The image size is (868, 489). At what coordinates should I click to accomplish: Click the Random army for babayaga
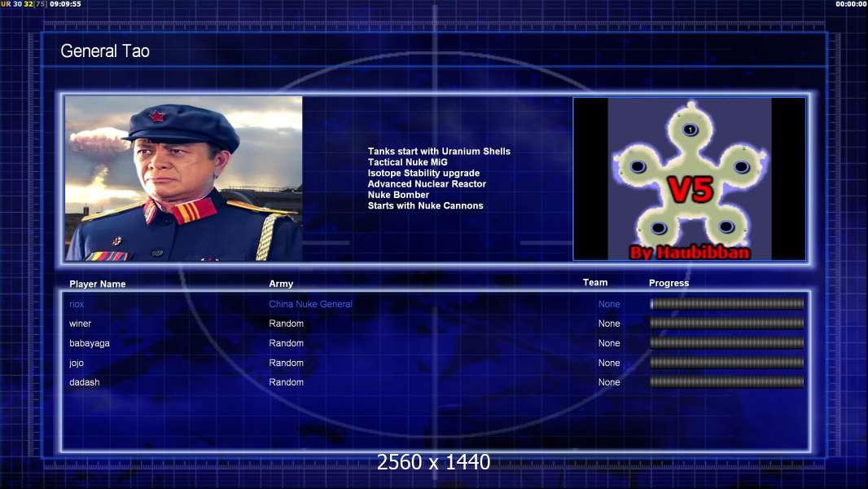coord(286,343)
